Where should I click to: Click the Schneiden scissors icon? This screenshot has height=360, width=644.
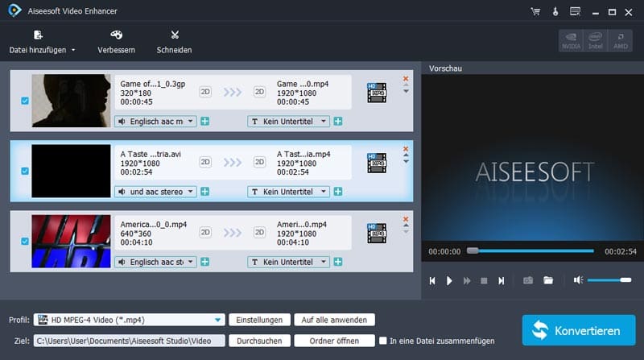tap(174, 35)
